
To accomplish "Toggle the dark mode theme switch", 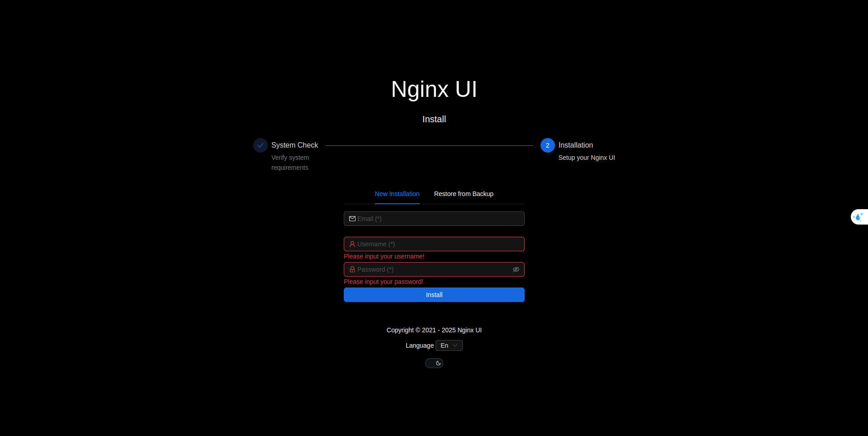I will (434, 363).
